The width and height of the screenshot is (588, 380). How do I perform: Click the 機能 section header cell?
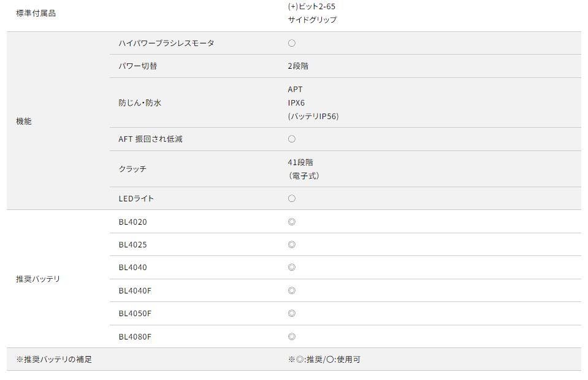point(23,121)
